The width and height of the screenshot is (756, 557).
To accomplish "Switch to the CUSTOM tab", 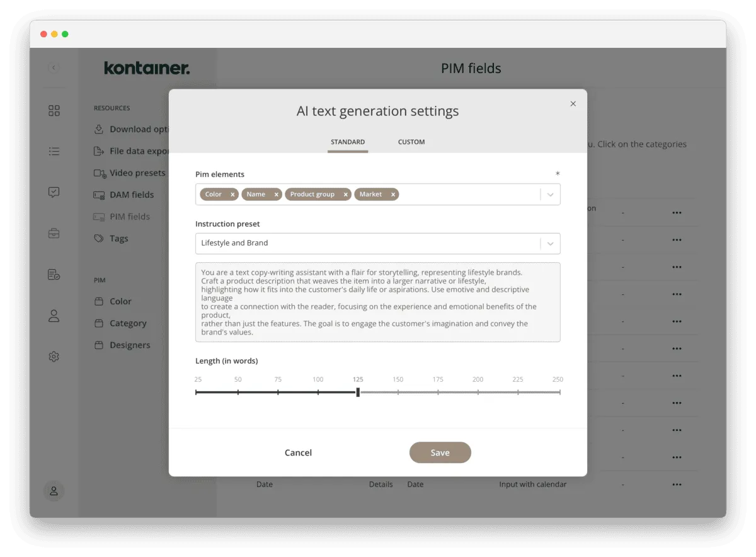I will (411, 142).
